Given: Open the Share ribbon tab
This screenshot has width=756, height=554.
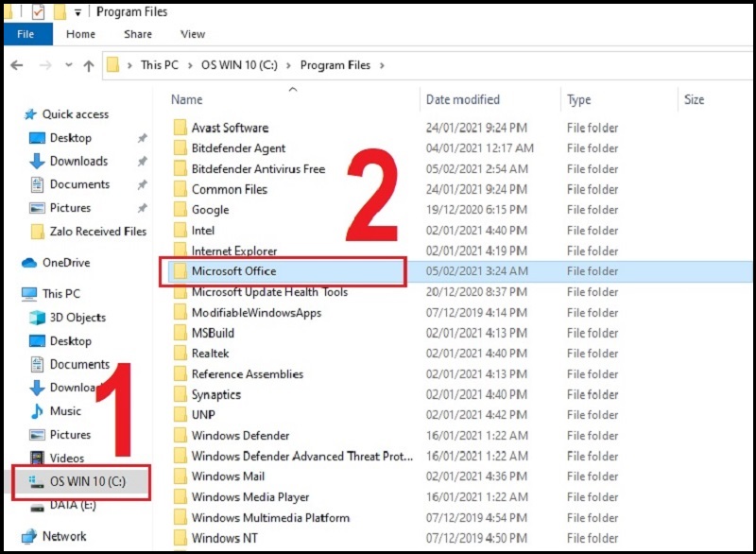Looking at the screenshot, I should click(x=137, y=34).
